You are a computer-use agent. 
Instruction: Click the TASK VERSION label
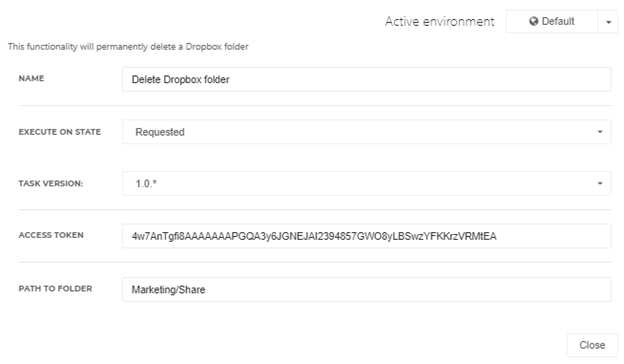(x=51, y=184)
